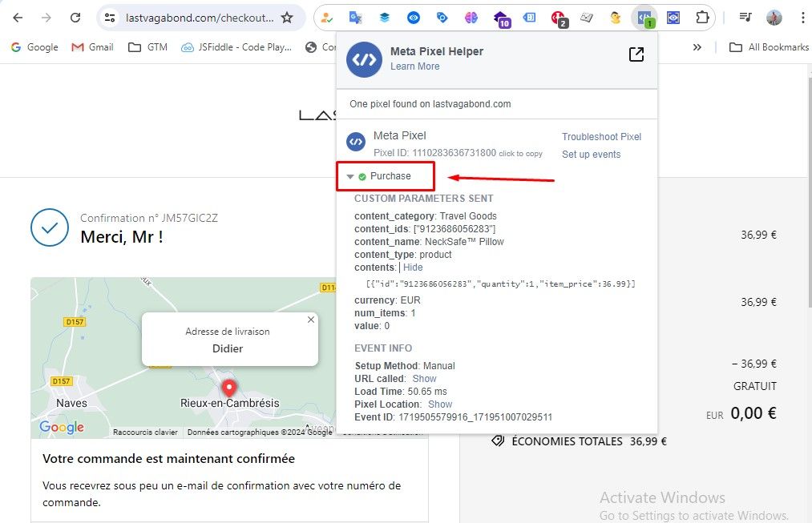
Task: Click Troubleshoot Pixel link
Action: pyautogui.click(x=601, y=137)
